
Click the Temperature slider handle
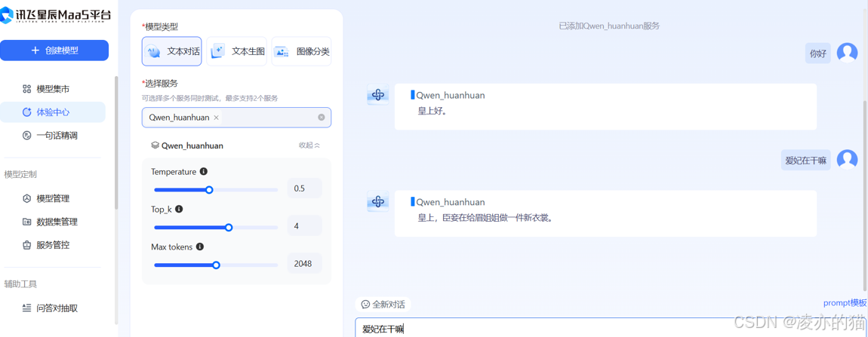pos(209,190)
